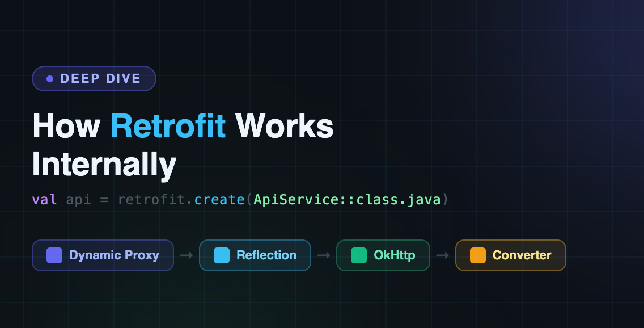644x328 pixels.
Task: Click 'retrofit.' in the code line
Action: [156, 200]
